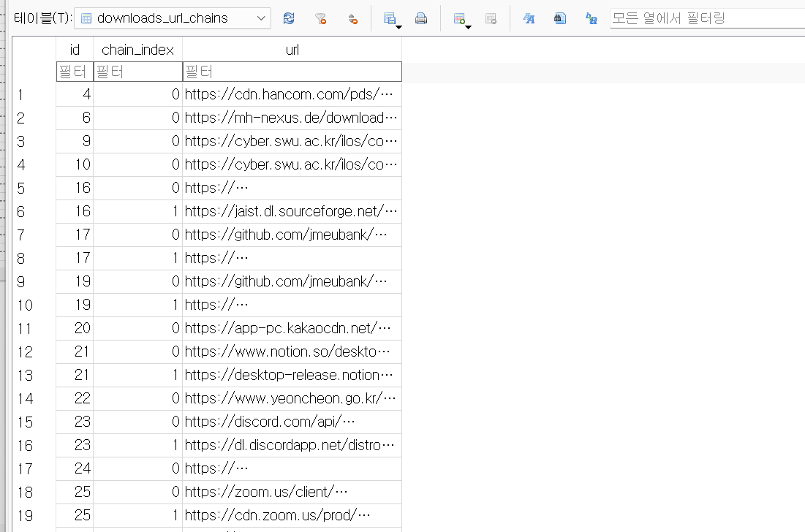The height and width of the screenshot is (532, 805).
Task: Clear all sorting icon
Action: (x=352, y=18)
